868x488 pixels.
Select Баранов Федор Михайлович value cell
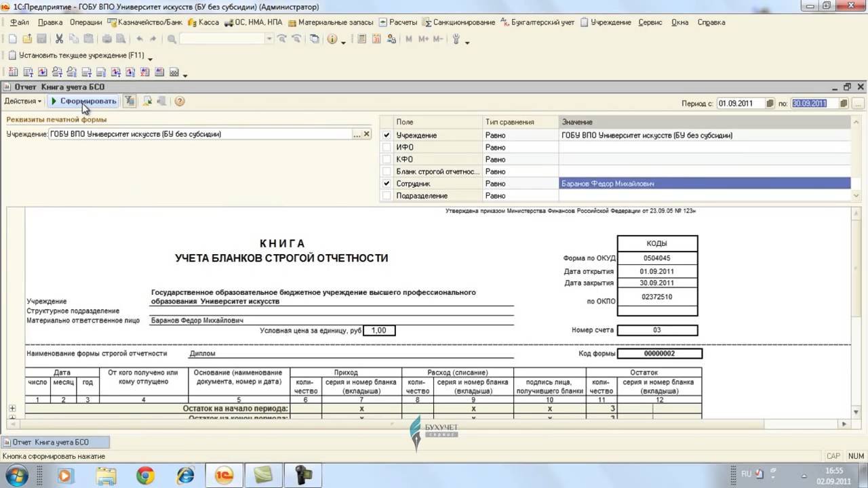coord(705,184)
